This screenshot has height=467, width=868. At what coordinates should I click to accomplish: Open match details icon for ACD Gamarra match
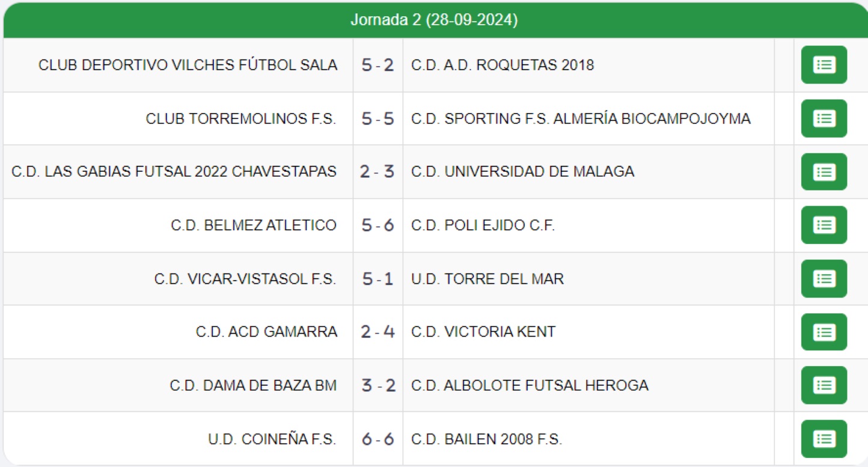pyautogui.click(x=824, y=332)
